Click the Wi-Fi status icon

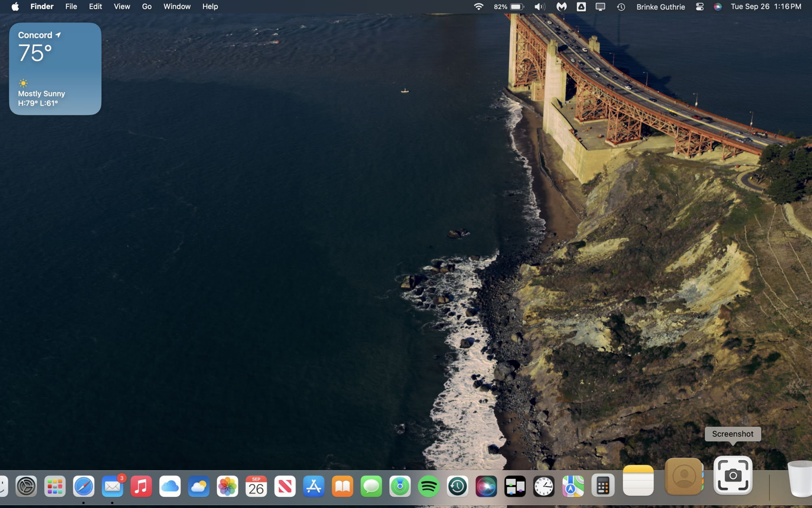tap(479, 7)
